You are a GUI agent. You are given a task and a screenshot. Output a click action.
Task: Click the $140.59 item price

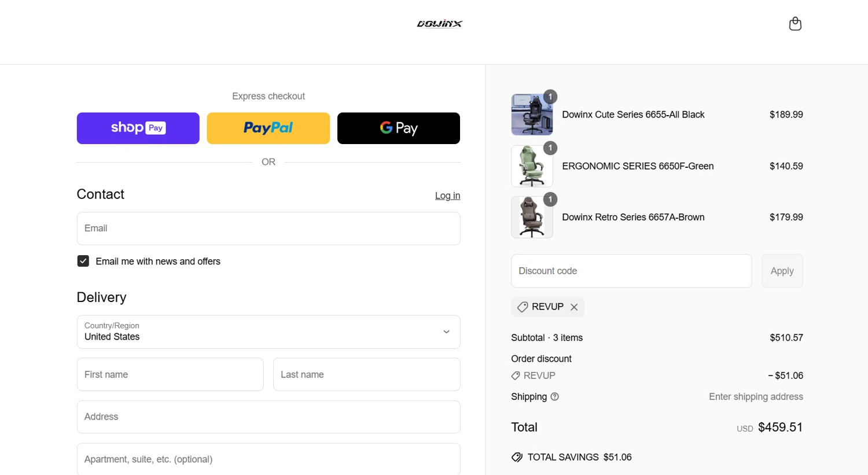tap(786, 166)
